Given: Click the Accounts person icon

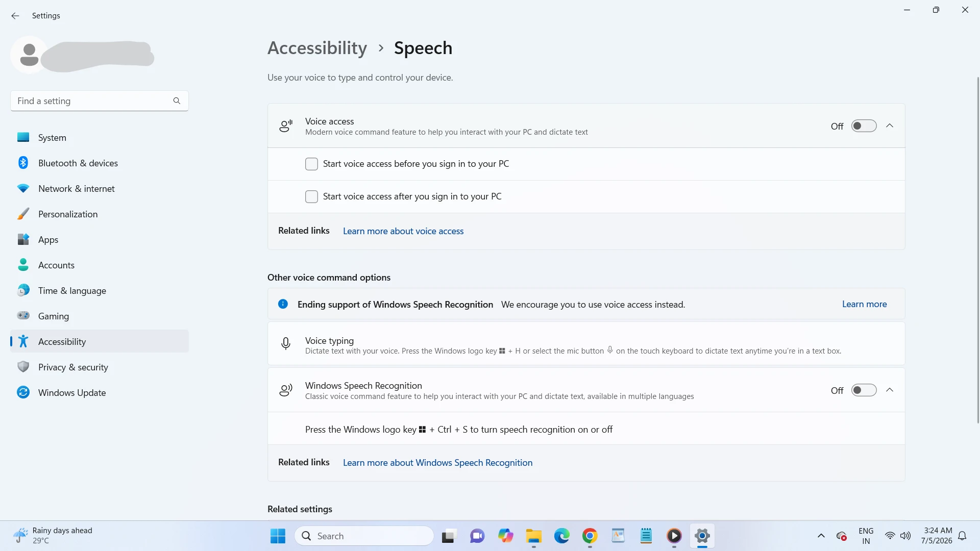Looking at the screenshot, I should pyautogui.click(x=23, y=265).
